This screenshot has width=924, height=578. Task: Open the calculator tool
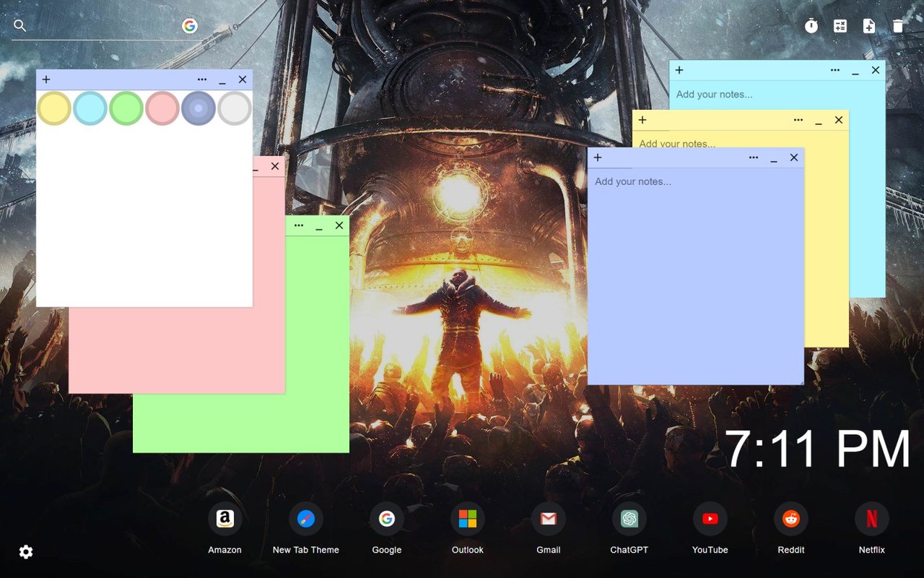click(840, 26)
